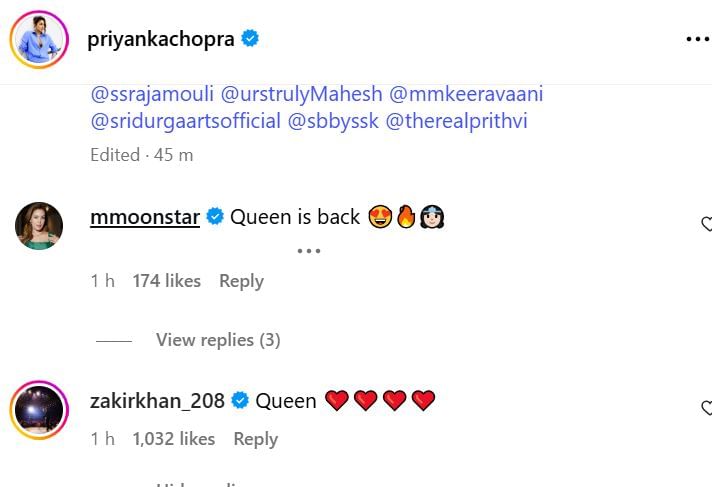The width and height of the screenshot is (712, 487).
Task: Like zakirkhan_208's comment with the heart
Action: 706,408
